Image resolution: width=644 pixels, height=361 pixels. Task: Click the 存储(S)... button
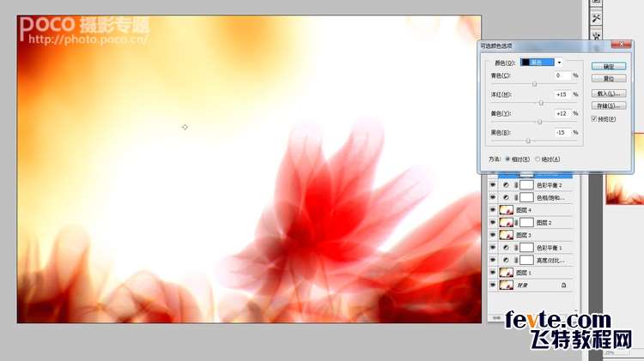(x=609, y=105)
